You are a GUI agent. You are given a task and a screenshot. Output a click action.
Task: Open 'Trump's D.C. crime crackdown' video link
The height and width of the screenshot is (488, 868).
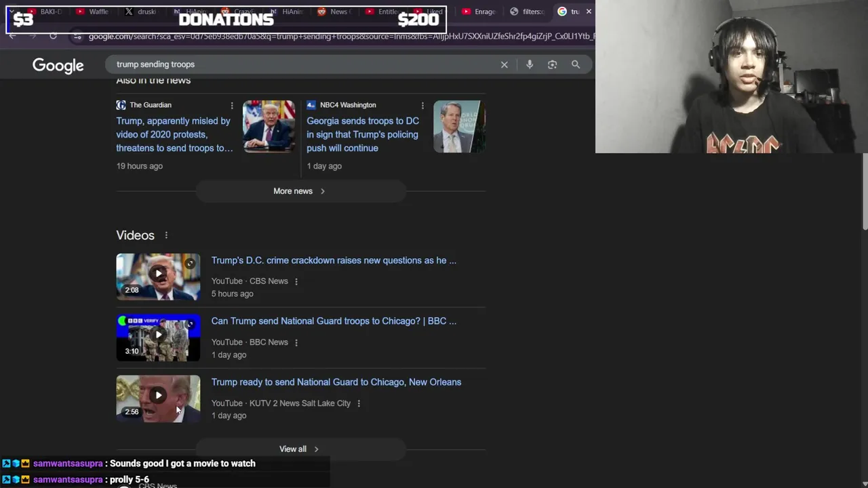click(x=334, y=260)
